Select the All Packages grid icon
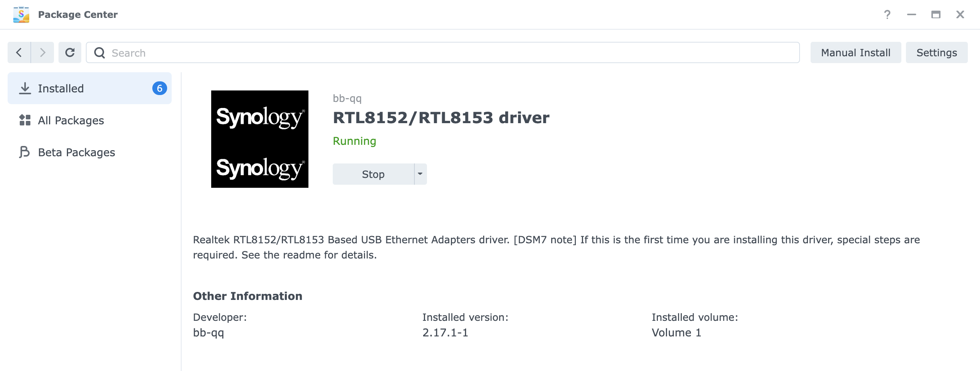 tap(24, 120)
